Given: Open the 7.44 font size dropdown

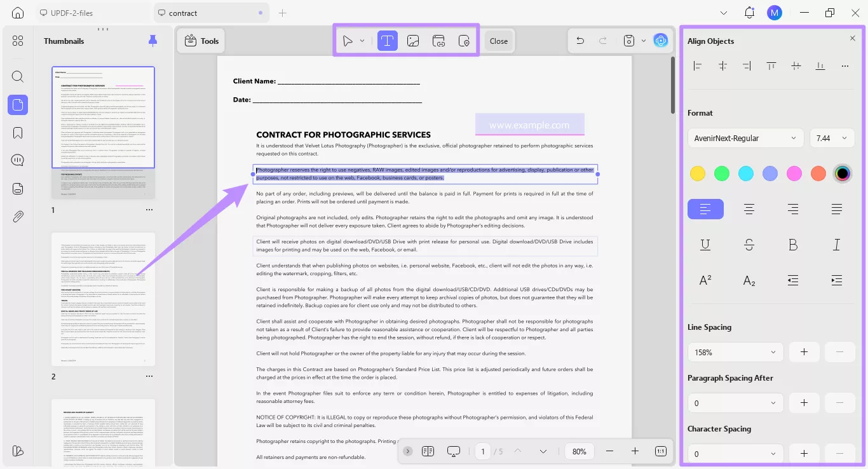Looking at the screenshot, I should [832, 138].
